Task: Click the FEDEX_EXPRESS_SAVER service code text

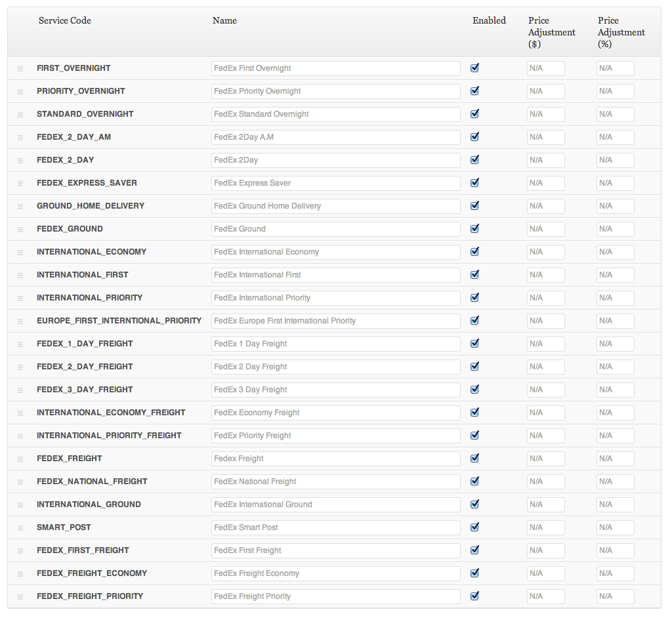Action: 87,183
